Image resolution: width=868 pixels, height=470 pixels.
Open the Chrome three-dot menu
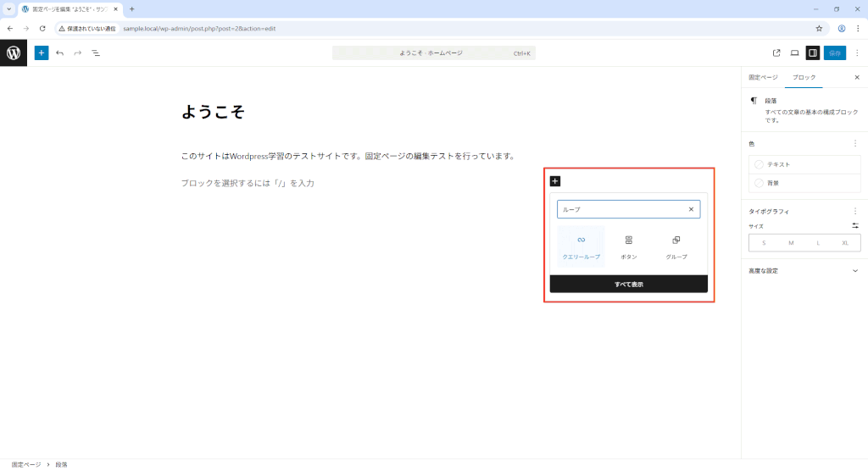pos(858,28)
